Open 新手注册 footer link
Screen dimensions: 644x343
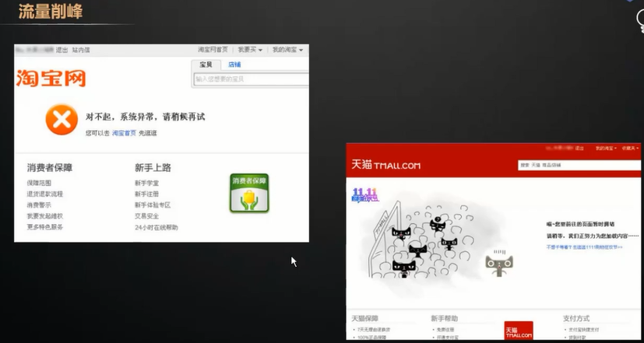tap(146, 194)
